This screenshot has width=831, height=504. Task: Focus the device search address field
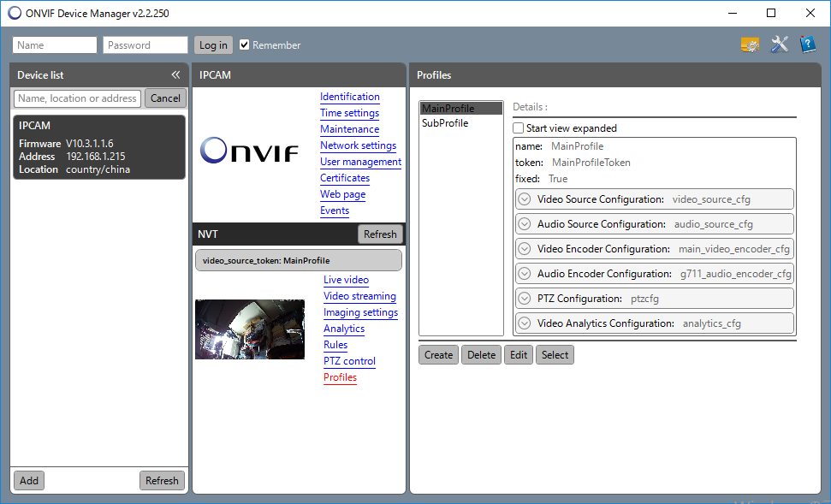point(77,98)
